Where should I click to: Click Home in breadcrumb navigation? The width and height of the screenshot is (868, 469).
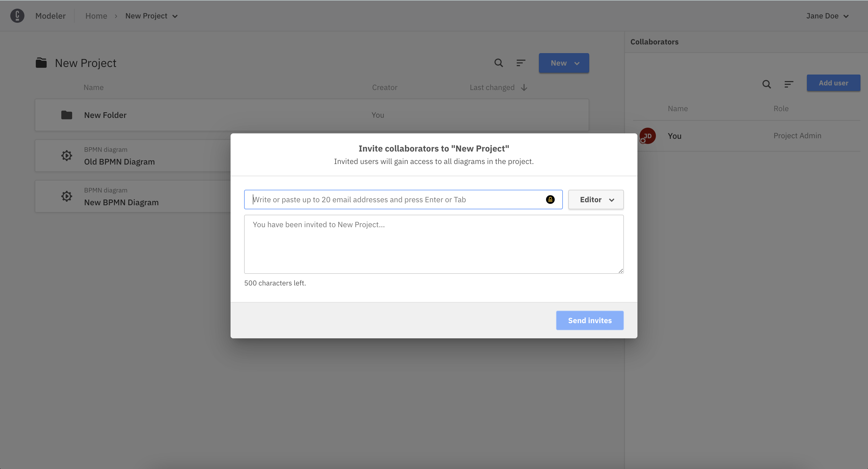click(96, 16)
